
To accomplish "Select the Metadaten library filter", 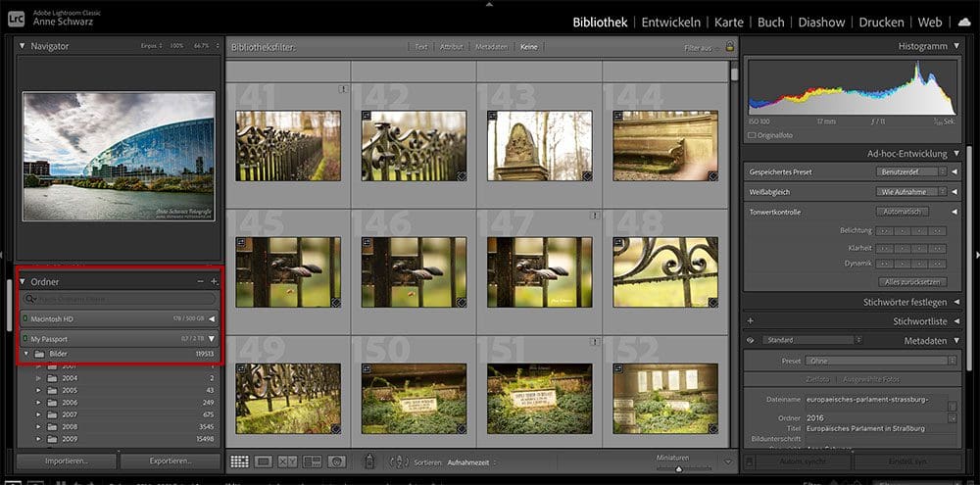I will [491, 47].
